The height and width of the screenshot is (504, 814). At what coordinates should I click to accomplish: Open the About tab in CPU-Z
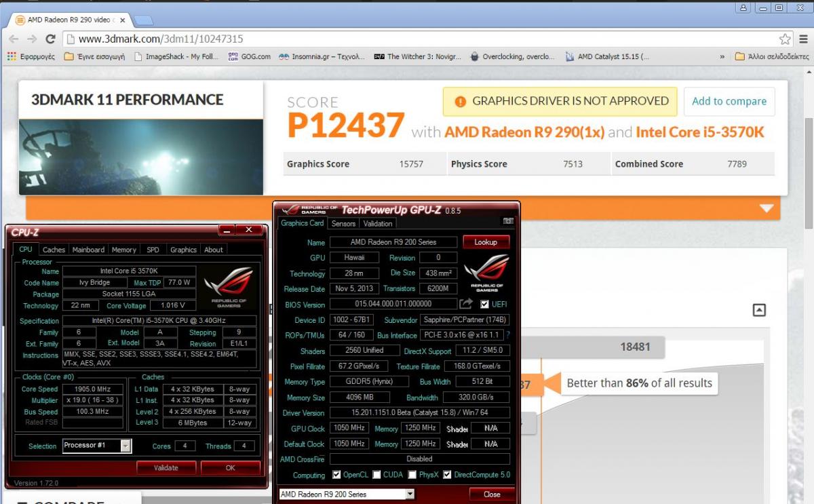[x=214, y=250]
